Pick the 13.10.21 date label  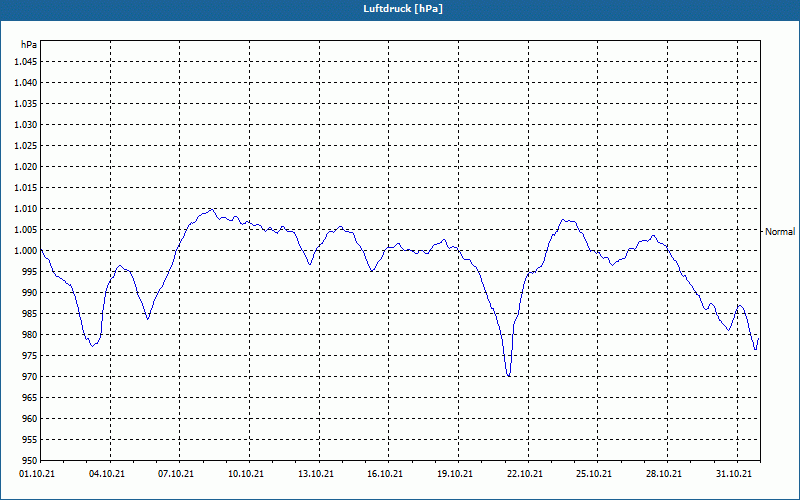point(316,474)
